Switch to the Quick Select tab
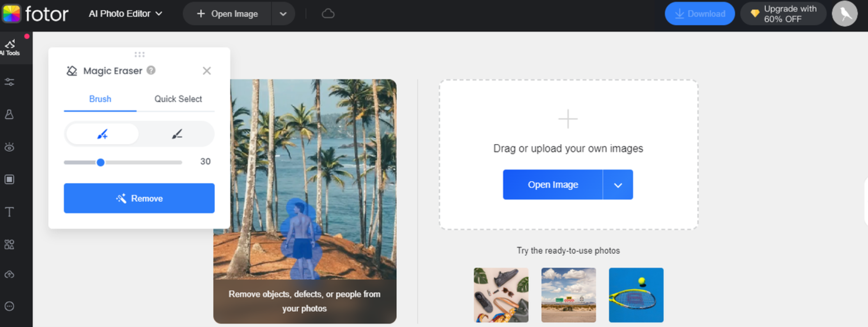The width and height of the screenshot is (868, 327). [x=178, y=99]
